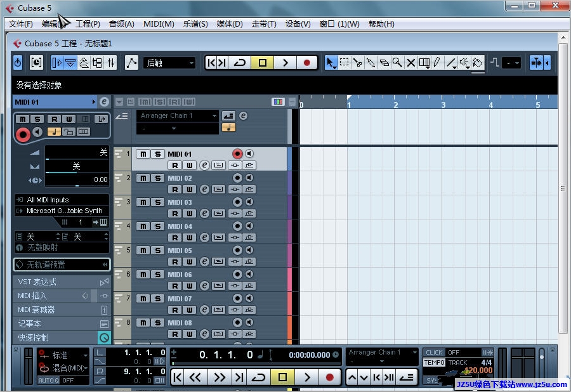Click the track colors icon above track list
This screenshot has height=392, width=571.
pyautogui.click(x=278, y=102)
